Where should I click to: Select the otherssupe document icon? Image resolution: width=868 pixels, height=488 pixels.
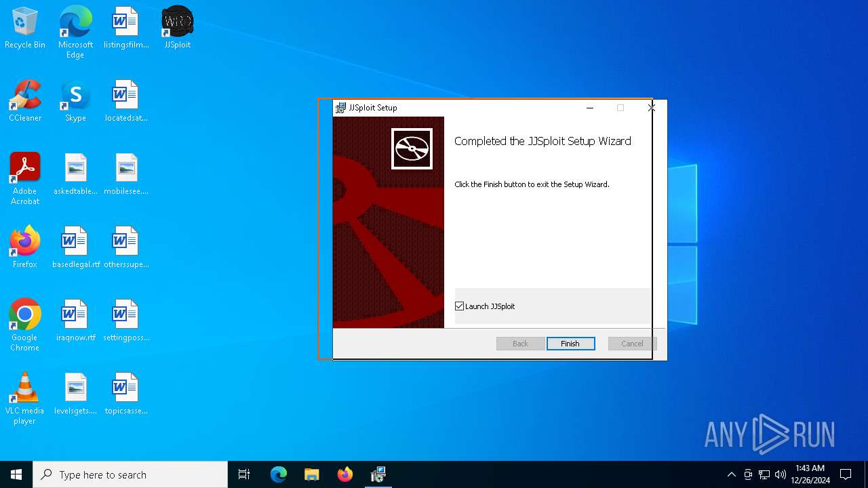tap(125, 247)
